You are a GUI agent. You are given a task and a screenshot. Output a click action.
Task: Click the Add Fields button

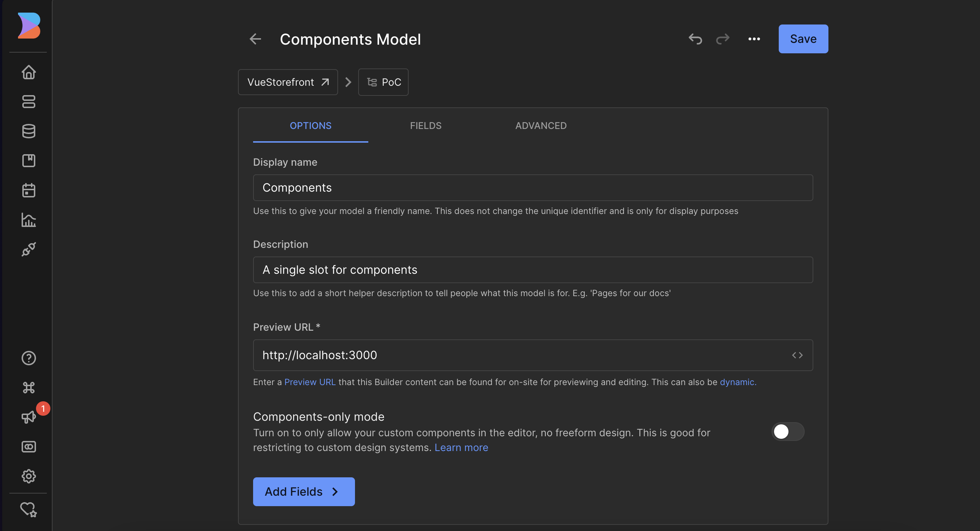pos(304,491)
